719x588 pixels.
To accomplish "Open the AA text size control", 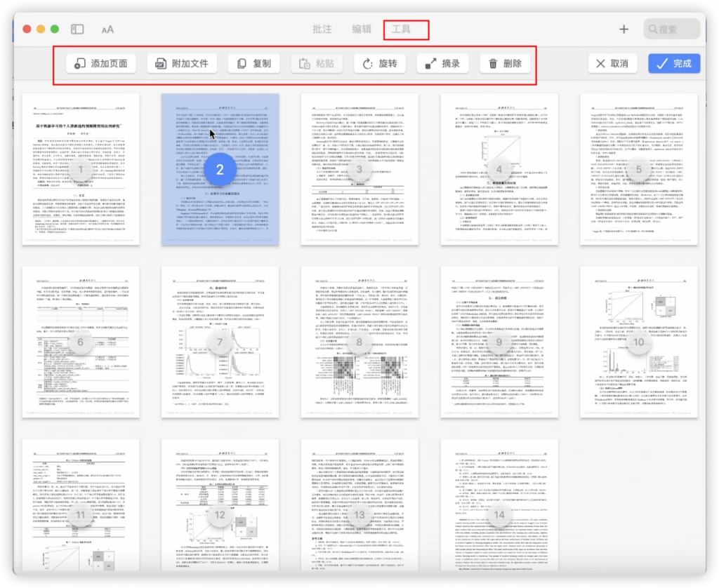I will click(107, 29).
